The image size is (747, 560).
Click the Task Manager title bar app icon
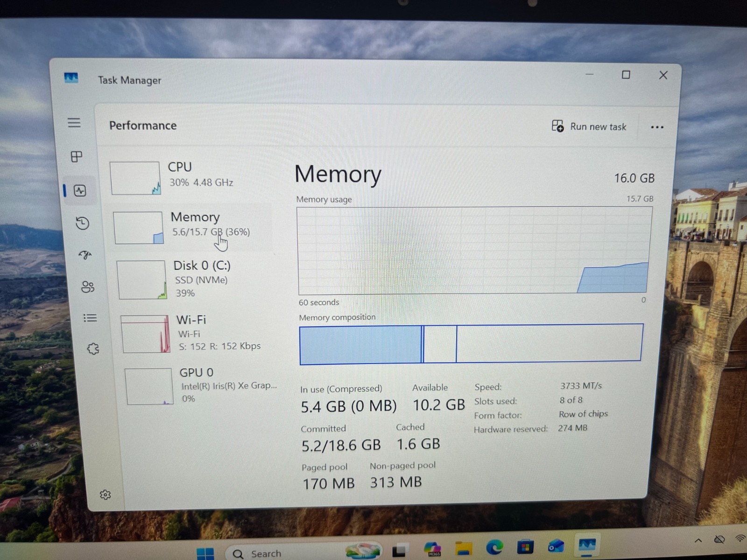click(x=71, y=78)
